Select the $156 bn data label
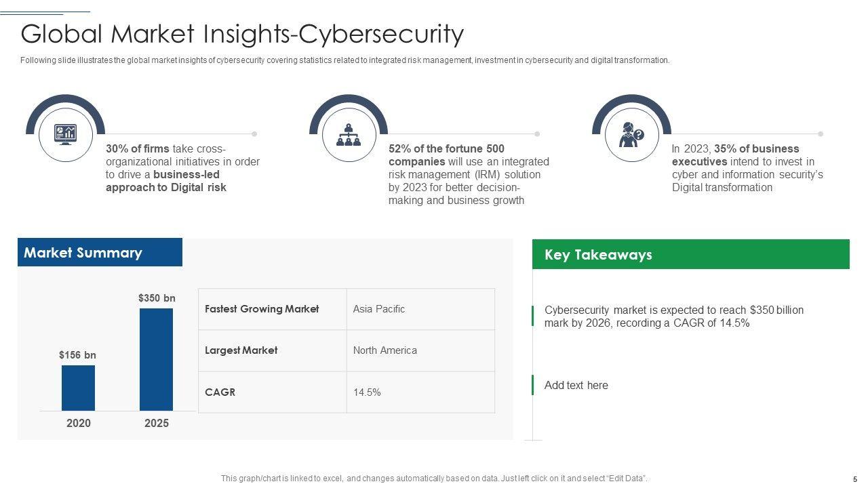 pyautogui.click(x=77, y=354)
